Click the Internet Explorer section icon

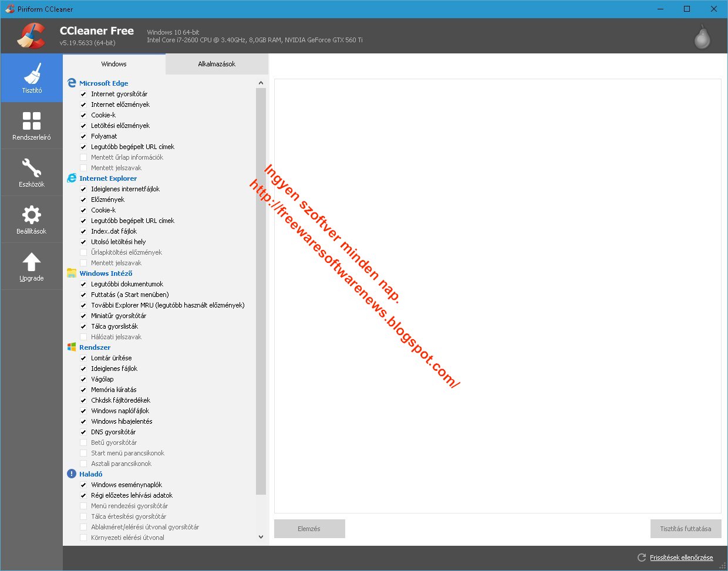coord(72,178)
